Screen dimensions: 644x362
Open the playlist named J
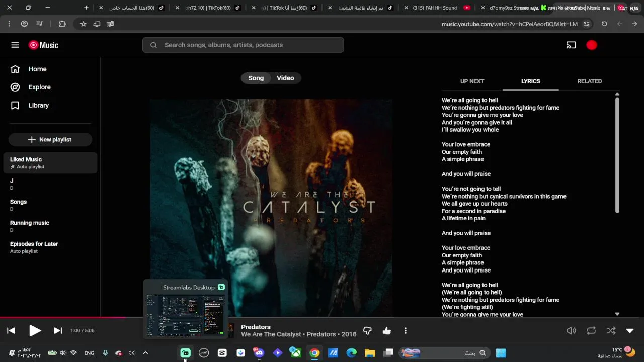[x=50, y=184]
